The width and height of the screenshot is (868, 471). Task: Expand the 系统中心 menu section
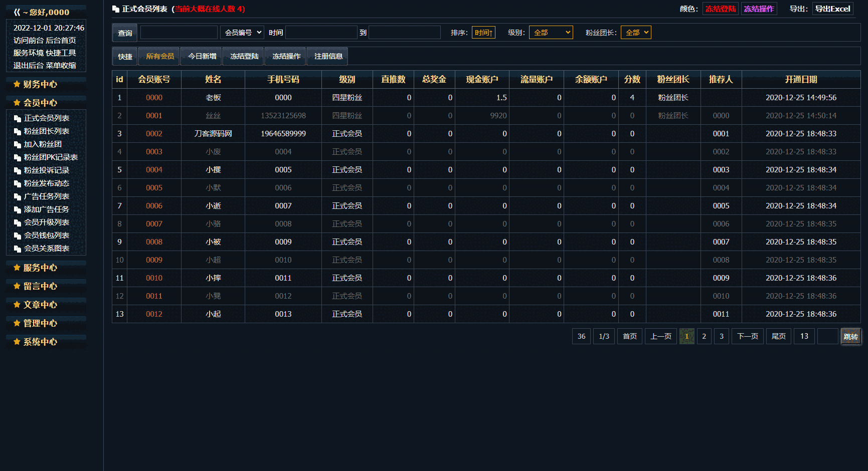40,342
